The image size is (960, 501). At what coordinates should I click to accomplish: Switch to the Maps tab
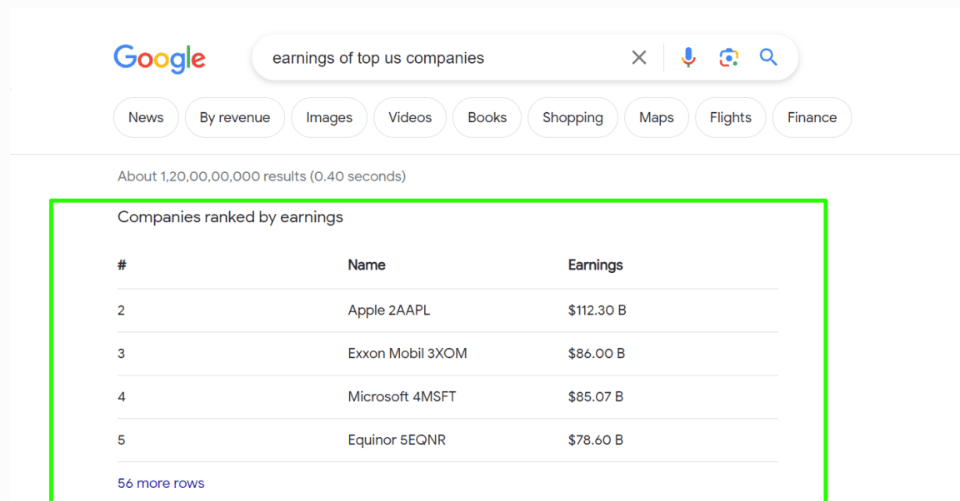pyautogui.click(x=656, y=118)
